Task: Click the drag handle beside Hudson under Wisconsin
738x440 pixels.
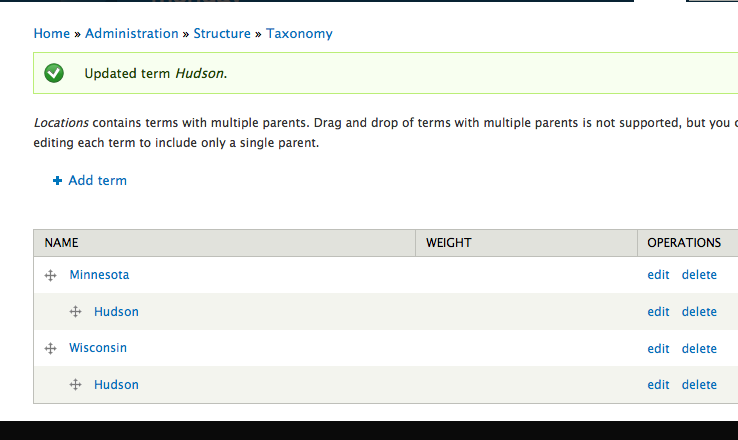Action: (x=75, y=385)
